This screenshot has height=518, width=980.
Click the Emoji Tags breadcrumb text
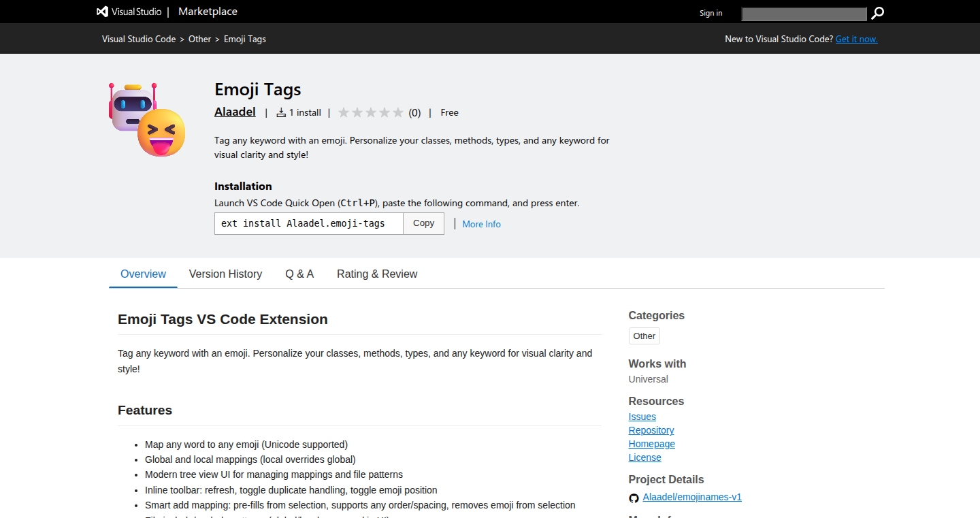click(245, 39)
